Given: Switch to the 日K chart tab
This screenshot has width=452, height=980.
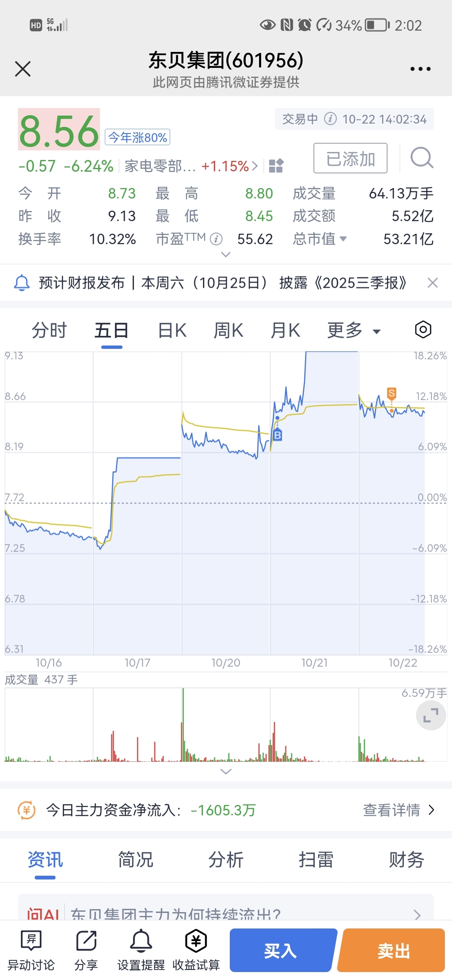Looking at the screenshot, I should pos(172,330).
